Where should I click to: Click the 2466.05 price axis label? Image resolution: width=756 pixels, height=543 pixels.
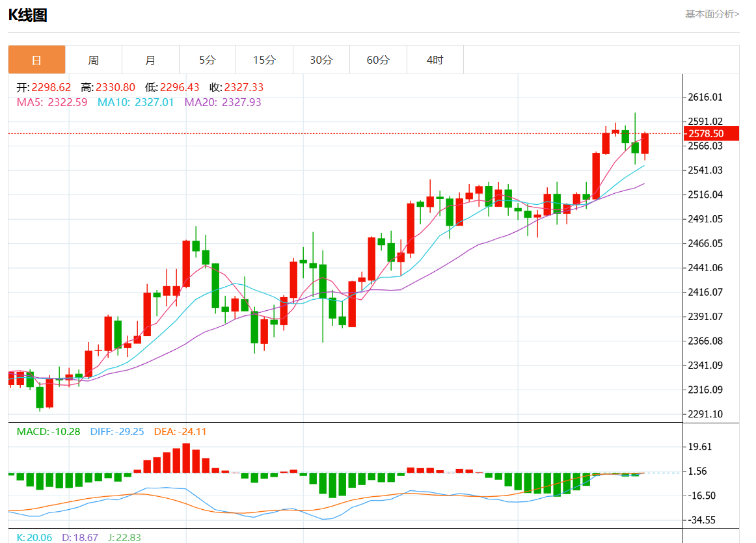click(705, 243)
